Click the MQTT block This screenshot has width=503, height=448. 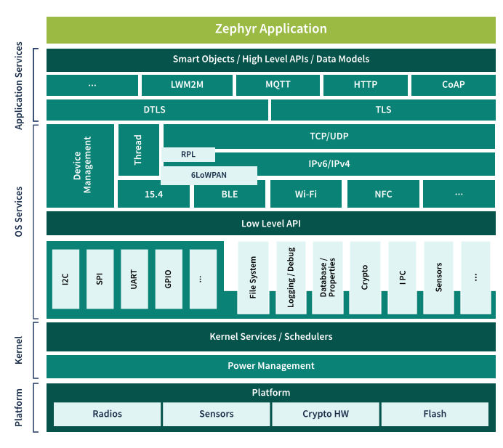[278, 85]
